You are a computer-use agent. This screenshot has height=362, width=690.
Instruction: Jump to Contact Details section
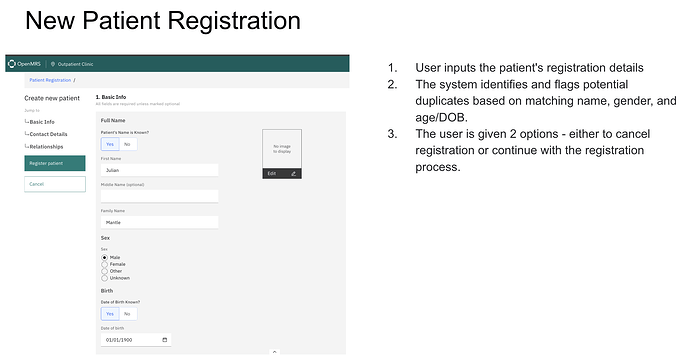48,134
